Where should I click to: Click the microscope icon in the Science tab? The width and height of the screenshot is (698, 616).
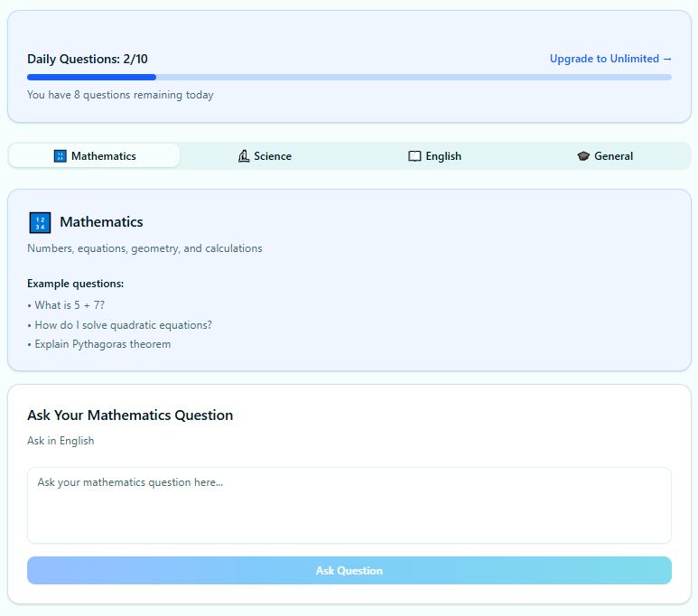tap(243, 156)
